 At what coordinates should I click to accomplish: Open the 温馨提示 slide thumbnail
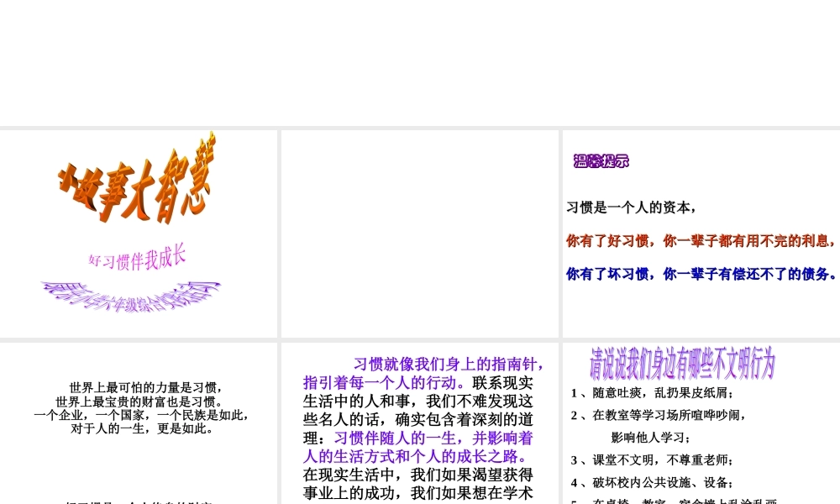pos(701,234)
